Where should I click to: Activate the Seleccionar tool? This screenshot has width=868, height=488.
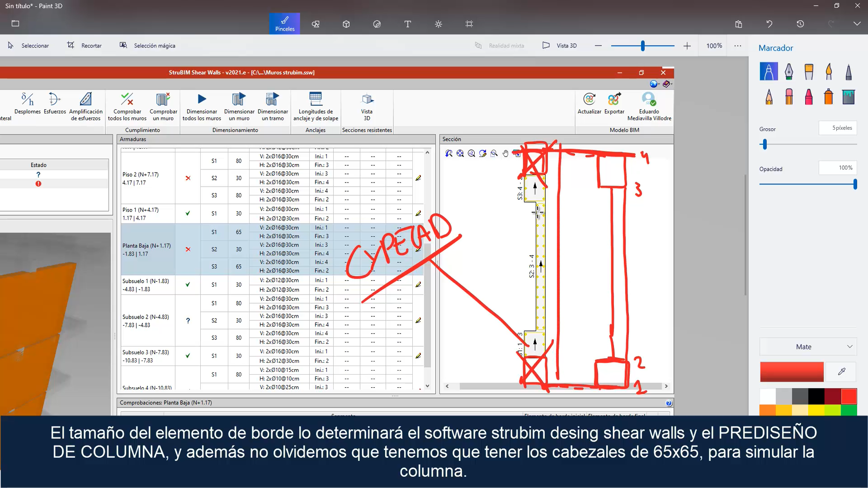point(28,46)
